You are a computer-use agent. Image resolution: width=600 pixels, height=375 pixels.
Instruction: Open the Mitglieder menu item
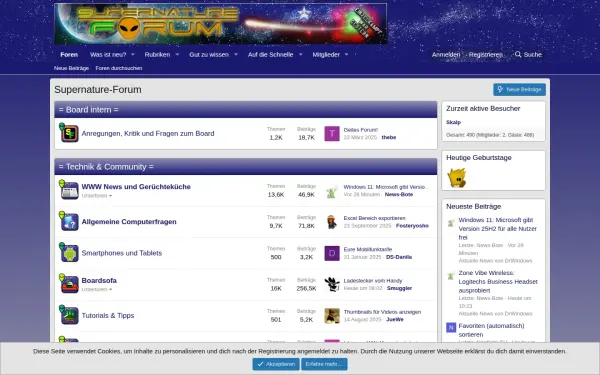[326, 55]
